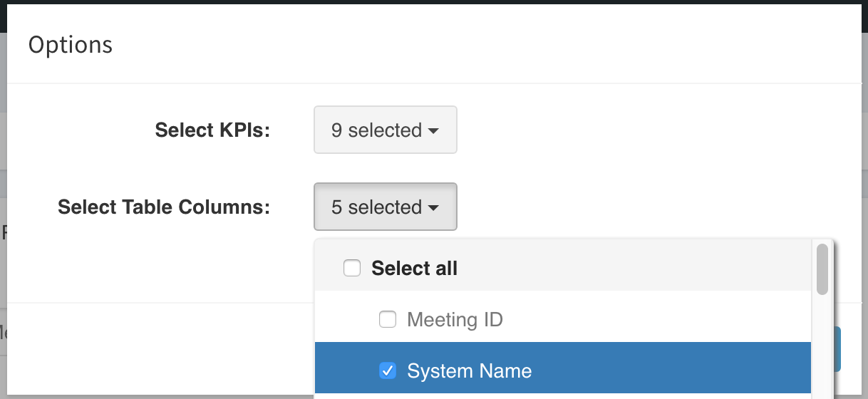Click the partially visible blue button at right
The width and height of the screenshot is (868, 399).
tap(837, 349)
